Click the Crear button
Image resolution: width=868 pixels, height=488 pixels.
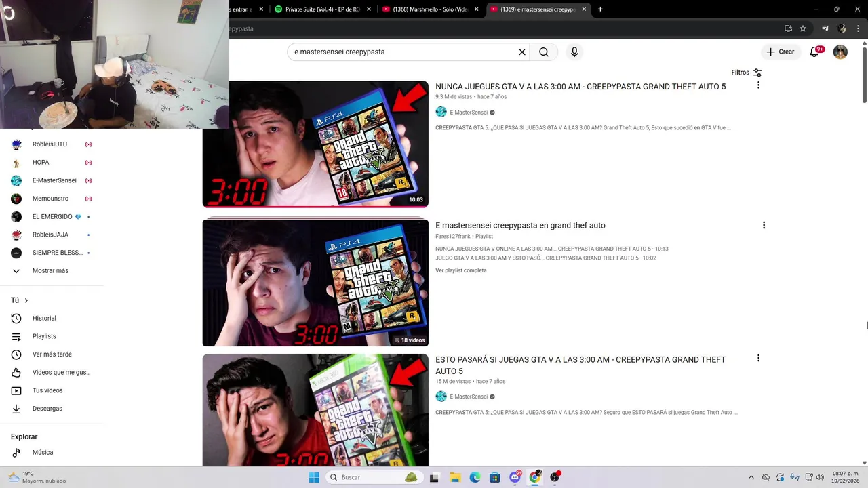781,52
